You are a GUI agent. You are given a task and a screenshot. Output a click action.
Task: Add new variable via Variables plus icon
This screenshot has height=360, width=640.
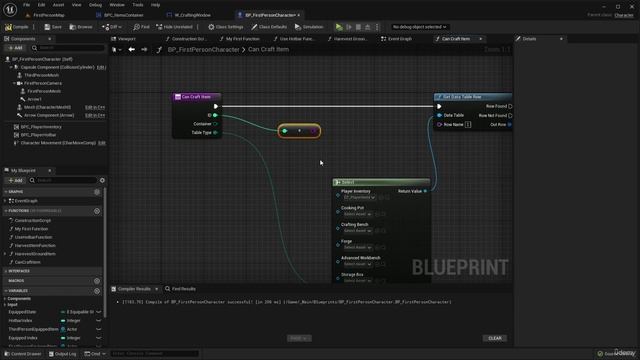click(x=97, y=291)
